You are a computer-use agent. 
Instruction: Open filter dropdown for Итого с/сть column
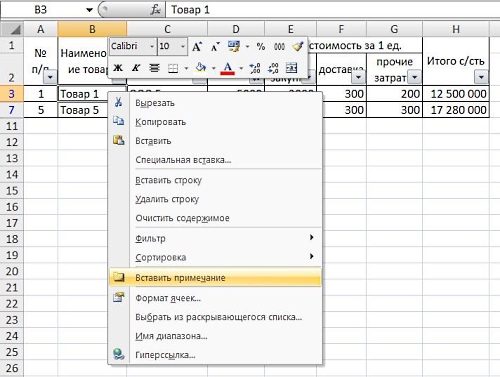[x=481, y=77]
